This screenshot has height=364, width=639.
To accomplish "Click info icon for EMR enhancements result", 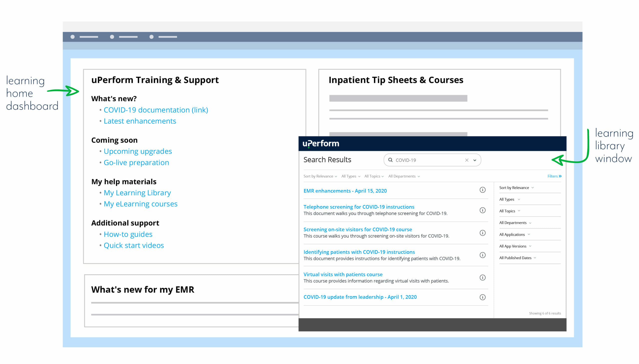I will (x=482, y=190).
